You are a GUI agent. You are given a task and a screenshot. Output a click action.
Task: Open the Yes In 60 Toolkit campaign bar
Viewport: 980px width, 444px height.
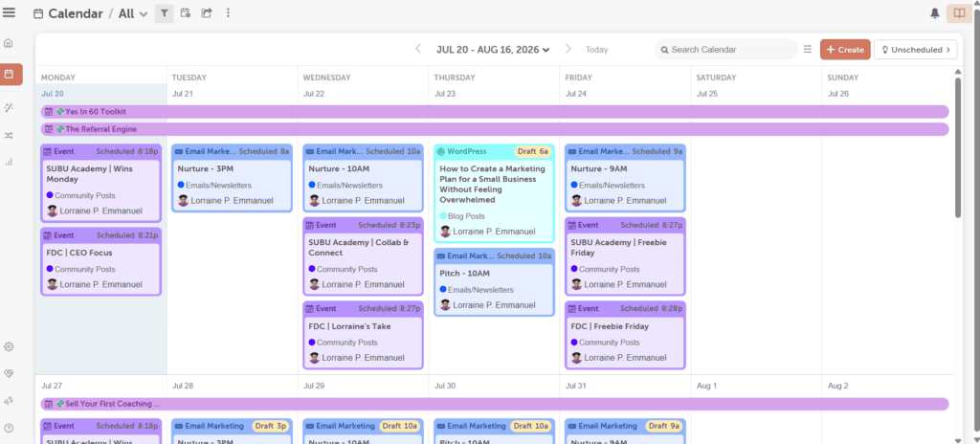(x=495, y=112)
